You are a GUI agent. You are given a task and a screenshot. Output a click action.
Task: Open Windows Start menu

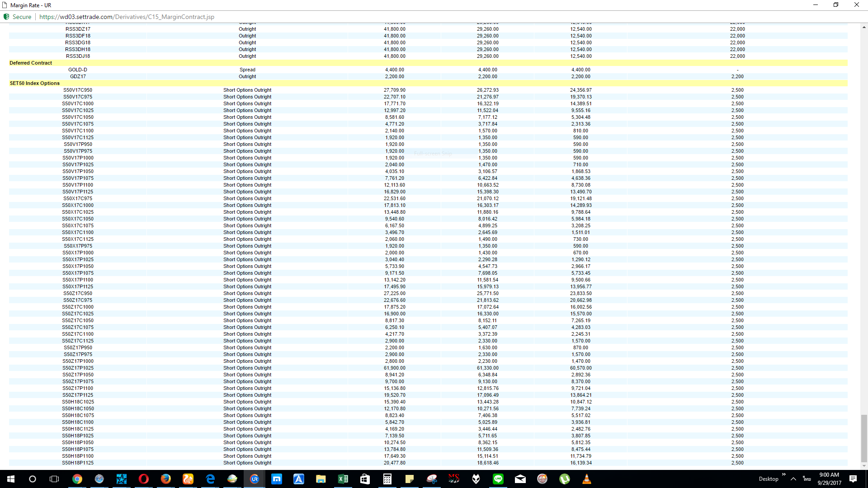coord(11,479)
